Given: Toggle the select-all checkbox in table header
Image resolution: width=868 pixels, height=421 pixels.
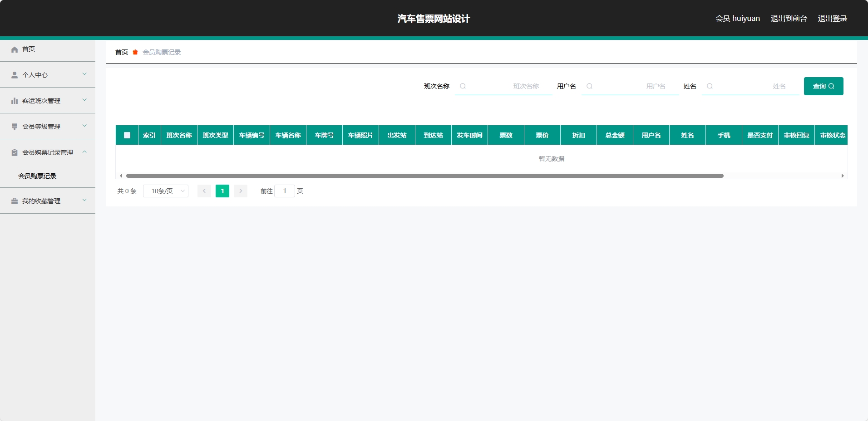Looking at the screenshot, I should 127,135.
